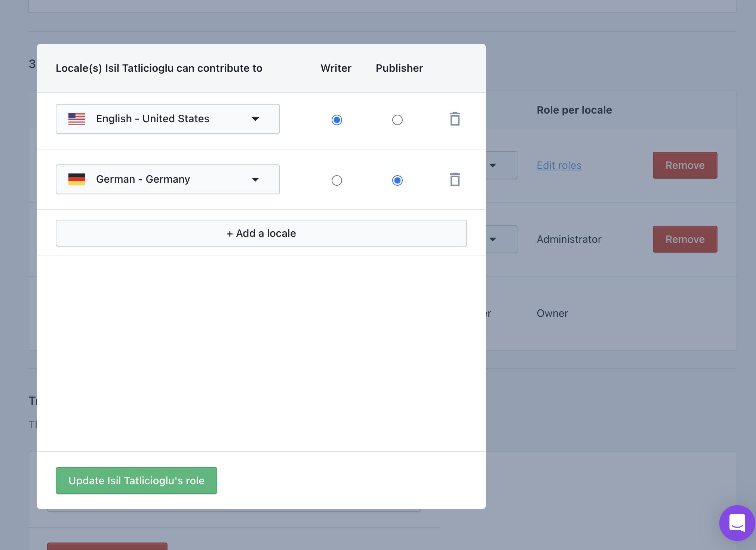The width and height of the screenshot is (756, 550).
Task: Click the German flag icon
Action: tap(77, 179)
